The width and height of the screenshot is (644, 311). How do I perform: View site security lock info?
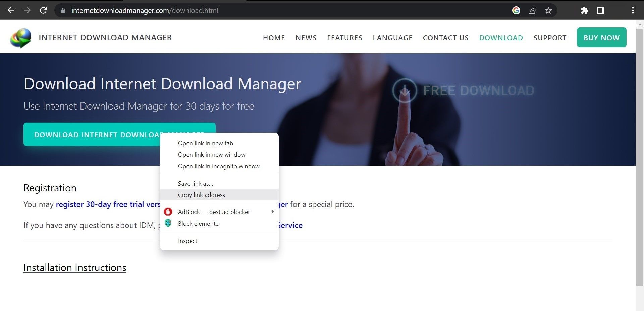click(x=63, y=11)
